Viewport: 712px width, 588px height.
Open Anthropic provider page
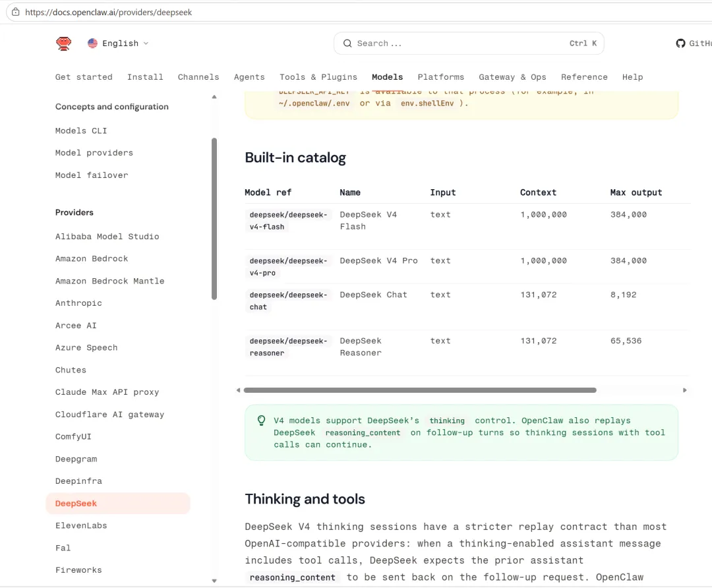[78, 303]
